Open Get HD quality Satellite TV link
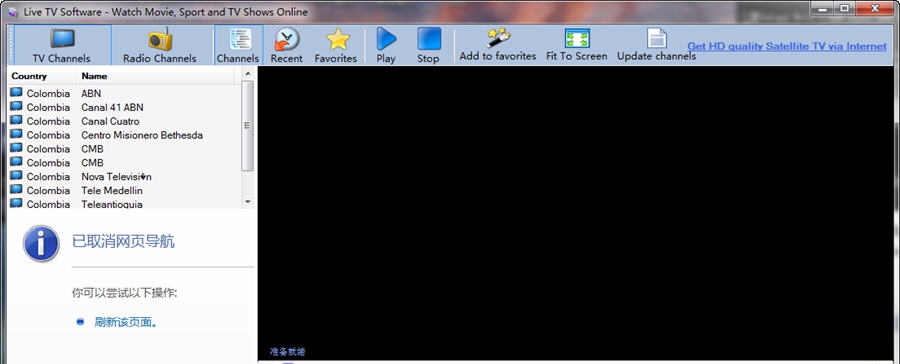This screenshot has height=364, width=900. [787, 46]
